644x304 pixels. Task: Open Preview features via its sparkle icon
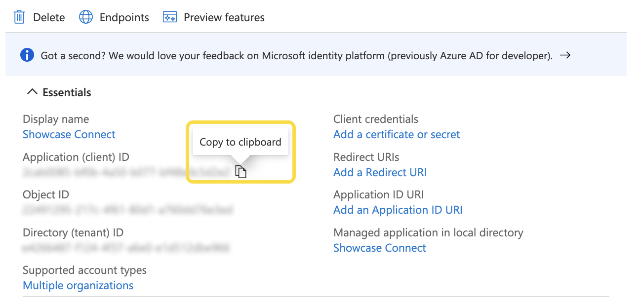(169, 16)
